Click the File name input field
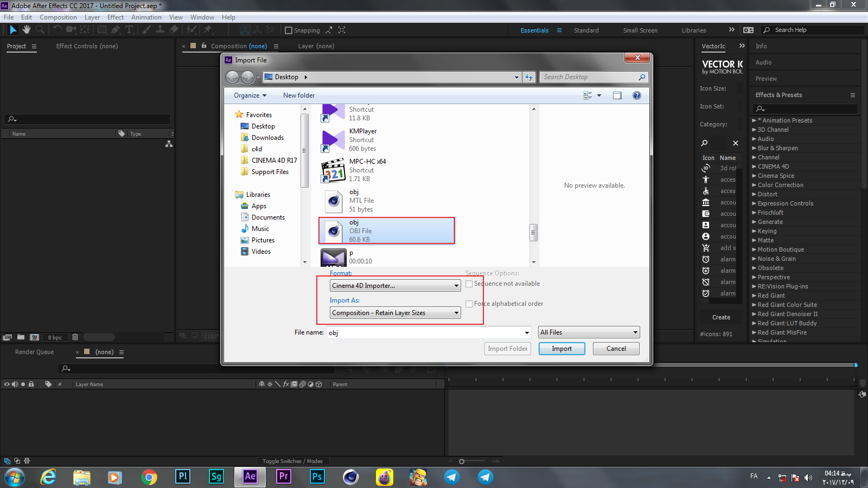 point(429,332)
